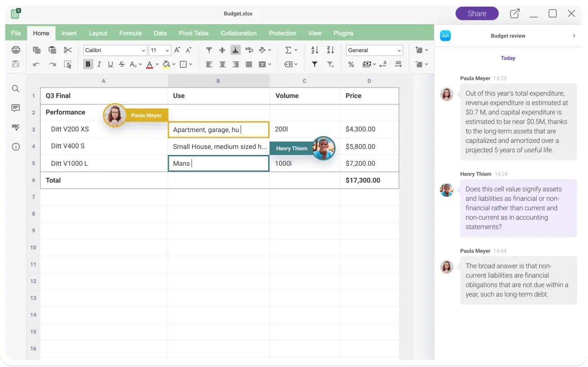Select the Cut (scissors) tool
Screen dimensions: 588x367
68,50
